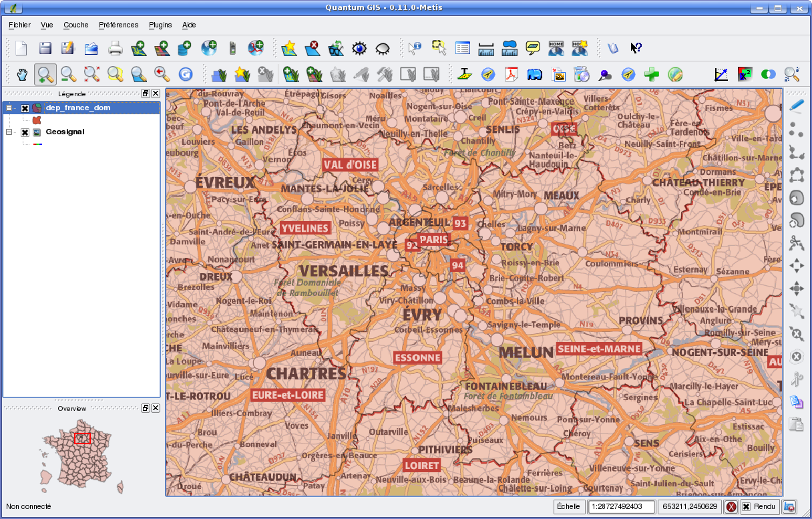812x519 pixels.
Task: Click the Add WMS layer globe icon
Action: pyautogui.click(x=209, y=48)
